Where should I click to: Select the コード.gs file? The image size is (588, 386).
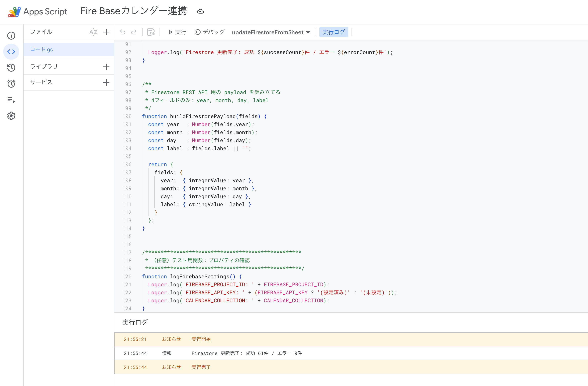[69, 50]
